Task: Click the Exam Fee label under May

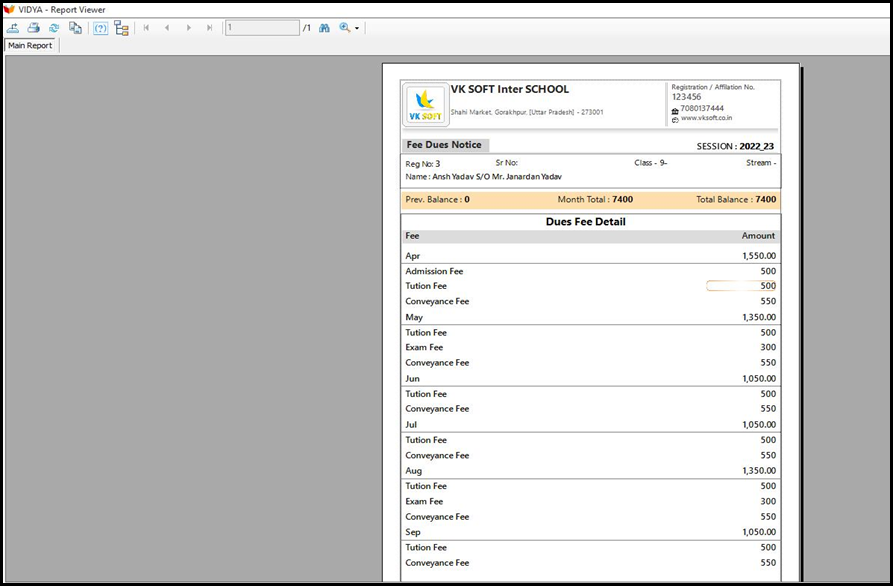Action: (424, 347)
